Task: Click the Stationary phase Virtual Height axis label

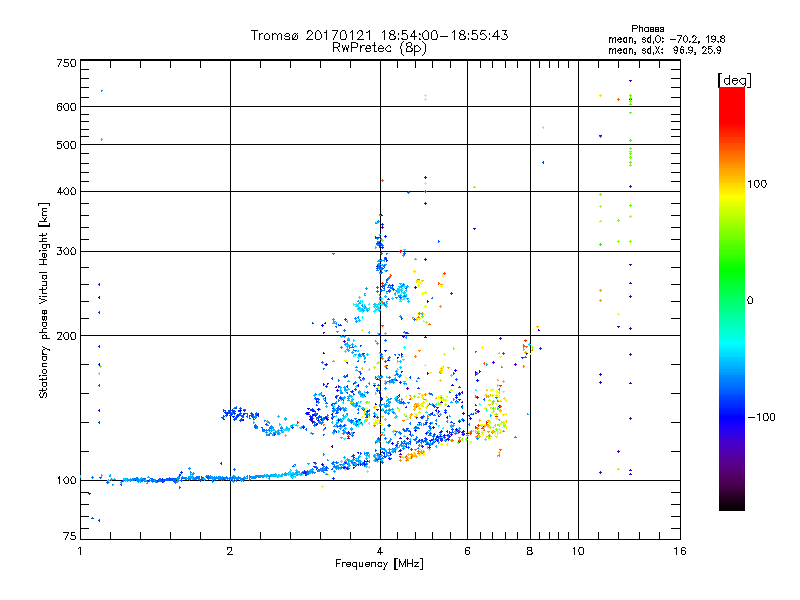Action: coord(44,300)
